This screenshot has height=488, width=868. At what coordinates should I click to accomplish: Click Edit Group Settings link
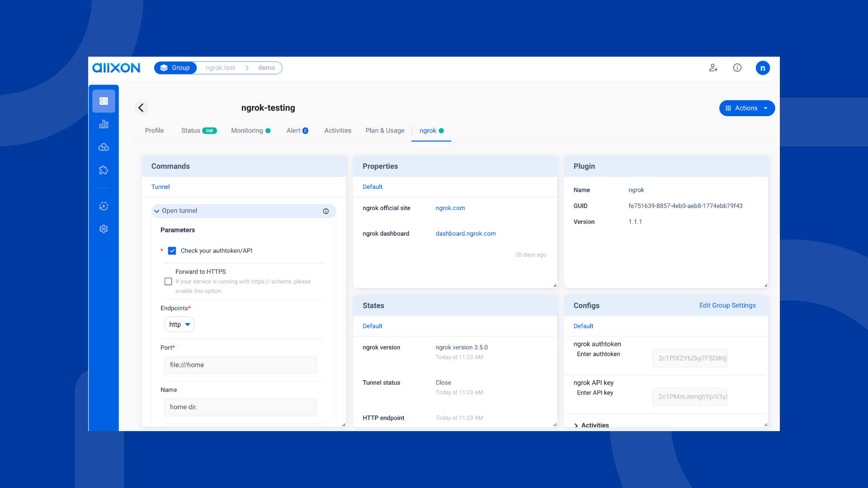[x=727, y=305]
